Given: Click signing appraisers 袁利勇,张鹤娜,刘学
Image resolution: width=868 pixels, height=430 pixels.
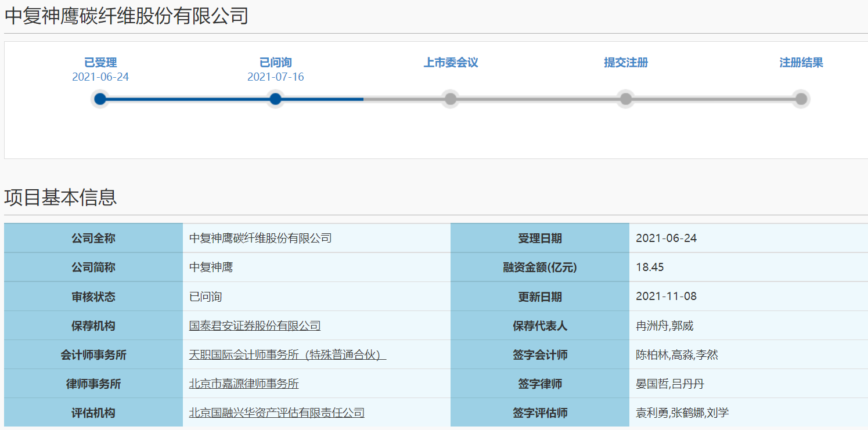Looking at the screenshot, I should click(x=682, y=413).
